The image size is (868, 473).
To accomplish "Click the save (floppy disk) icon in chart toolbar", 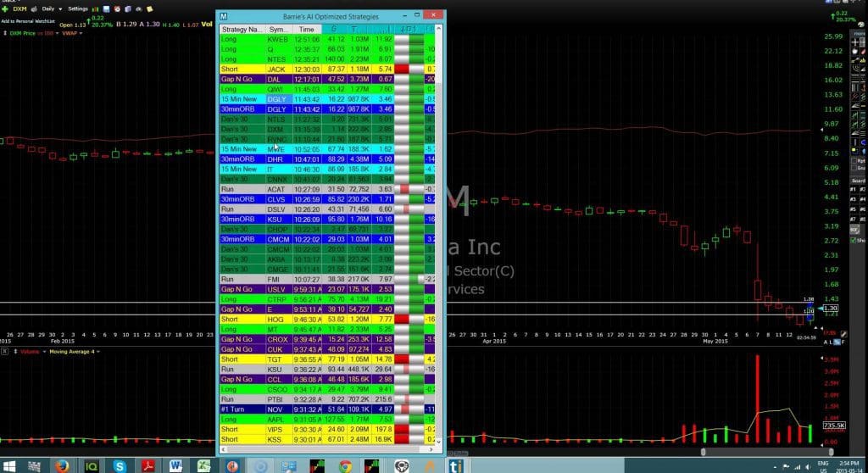I will (x=106, y=9).
